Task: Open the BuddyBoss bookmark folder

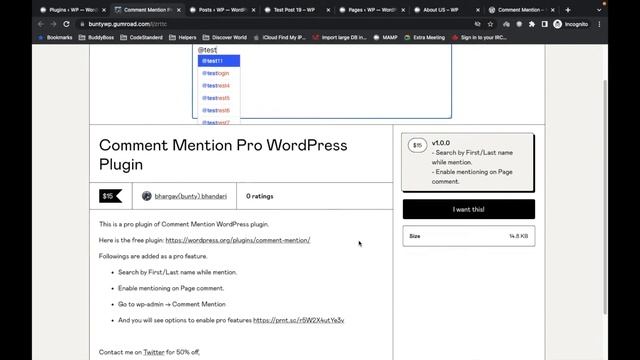Action: tap(96, 38)
